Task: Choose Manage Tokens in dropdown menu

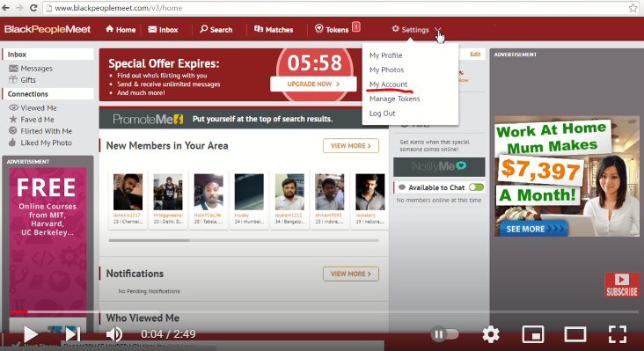Action: pyautogui.click(x=394, y=99)
